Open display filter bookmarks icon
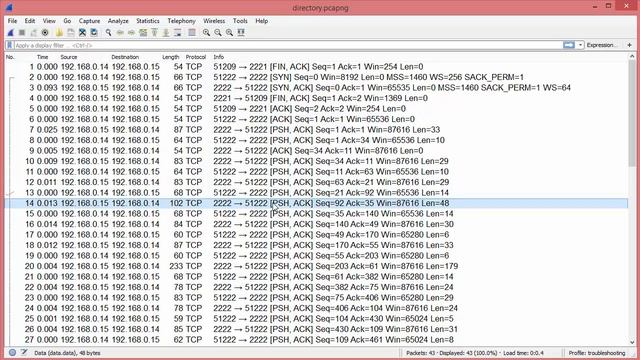 [x=9, y=45]
